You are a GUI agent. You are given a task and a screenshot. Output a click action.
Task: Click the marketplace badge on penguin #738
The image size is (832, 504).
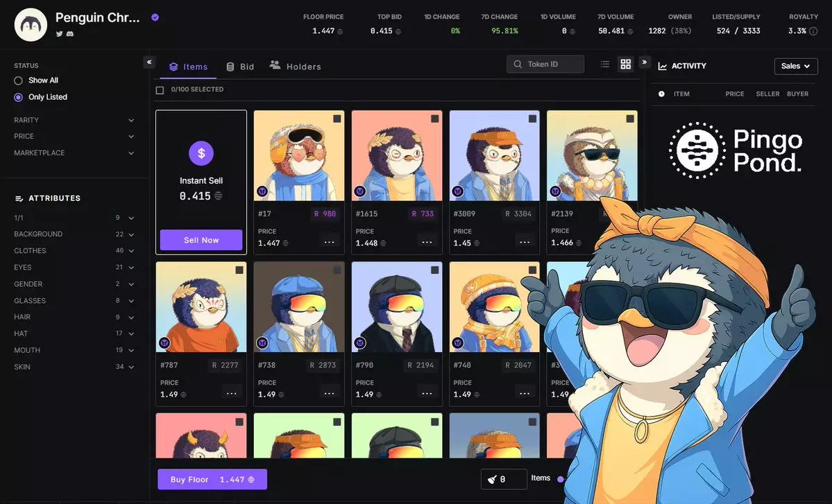coord(262,343)
